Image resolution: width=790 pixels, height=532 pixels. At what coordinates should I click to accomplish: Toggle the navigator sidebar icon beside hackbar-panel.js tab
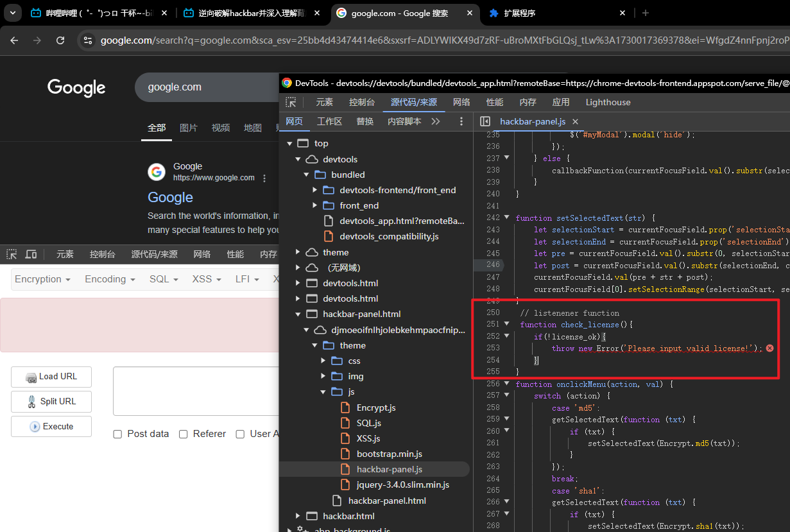click(x=485, y=121)
